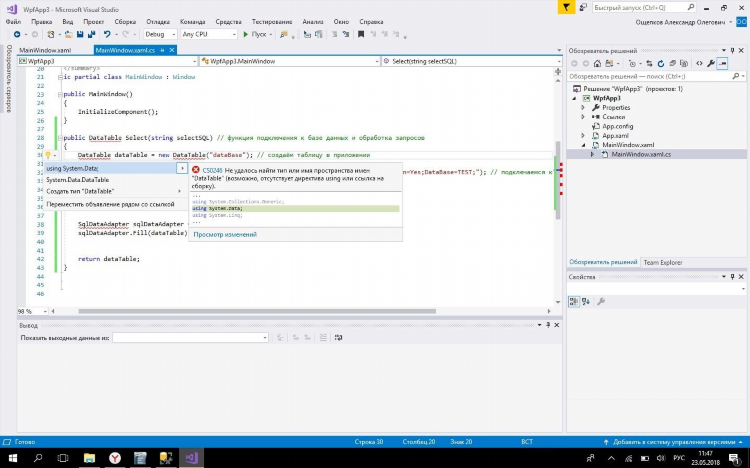This screenshot has height=468, width=750.
Task: Undo the last edit
Action: pyautogui.click(x=107, y=34)
